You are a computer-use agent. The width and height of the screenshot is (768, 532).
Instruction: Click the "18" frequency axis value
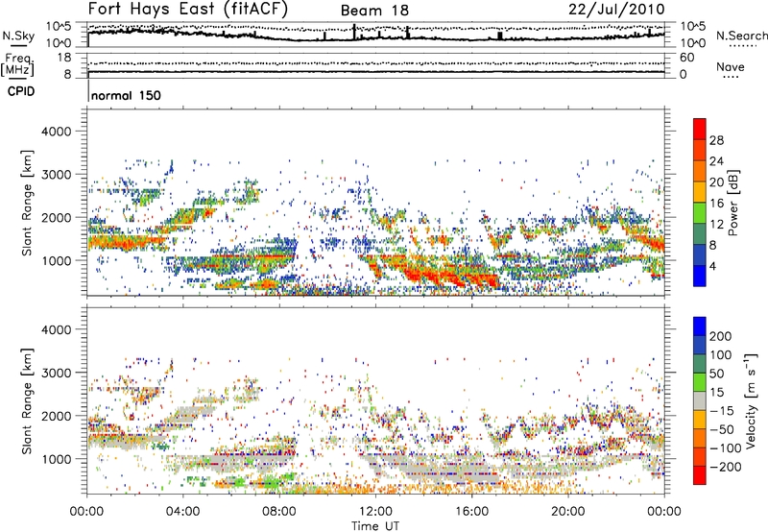64,58
